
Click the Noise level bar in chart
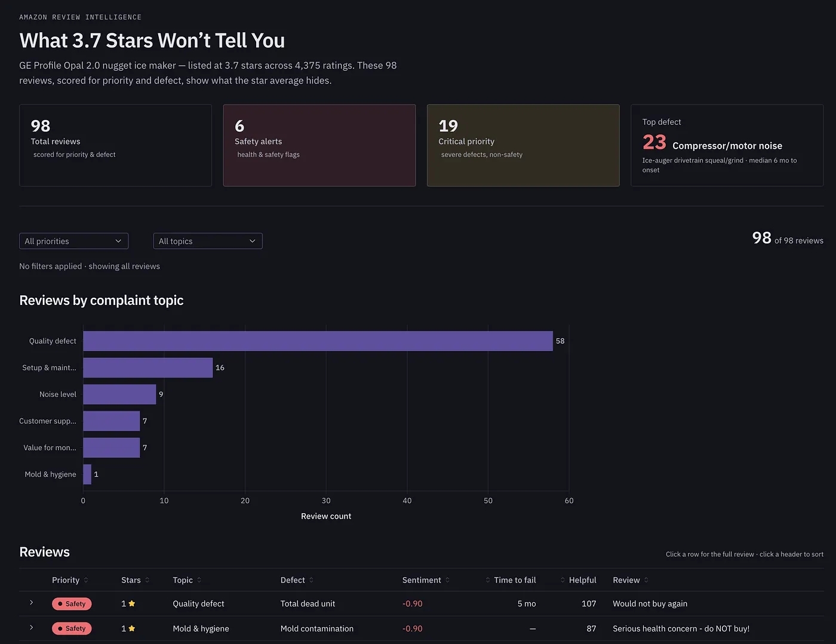[119, 395]
